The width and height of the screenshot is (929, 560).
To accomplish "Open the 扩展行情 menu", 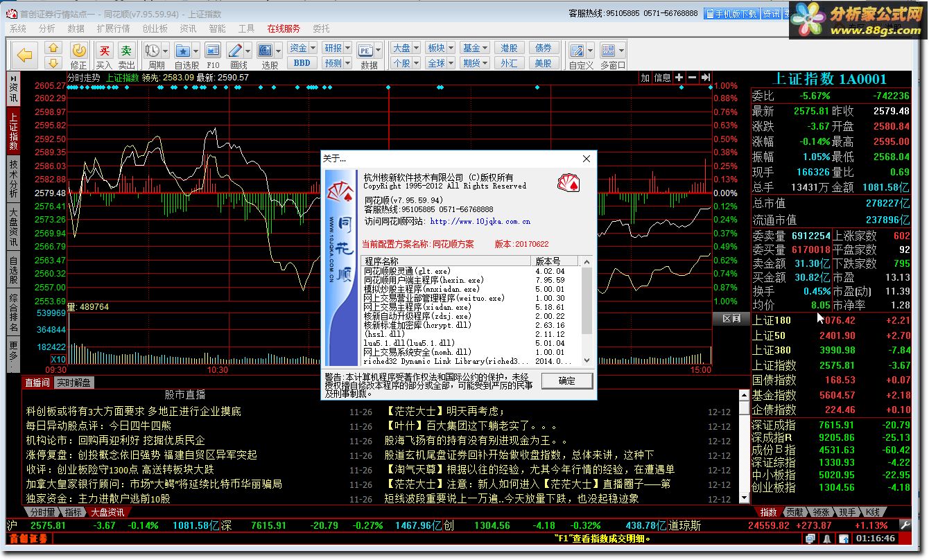I will tap(113, 28).
